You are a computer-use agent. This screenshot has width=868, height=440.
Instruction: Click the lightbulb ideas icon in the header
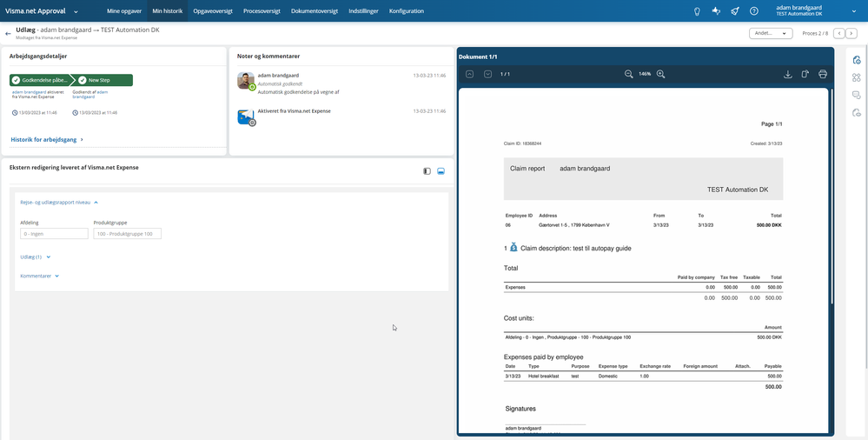(x=697, y=11)
